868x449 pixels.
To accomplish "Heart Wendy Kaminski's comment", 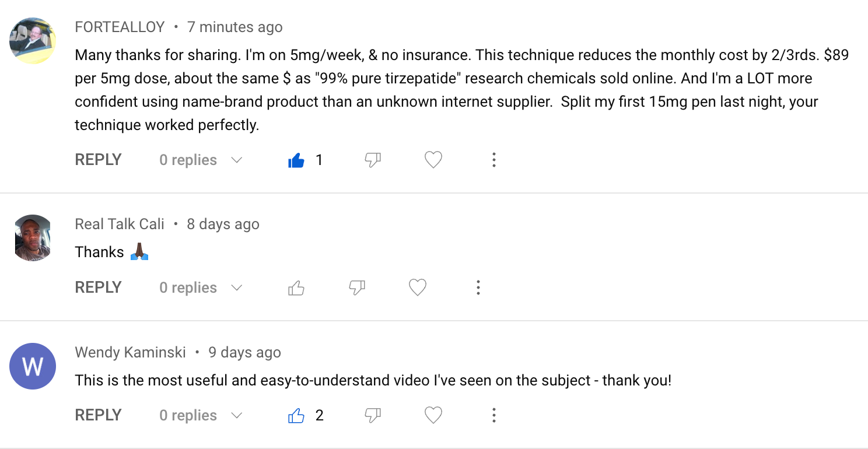I will (433, 415).
